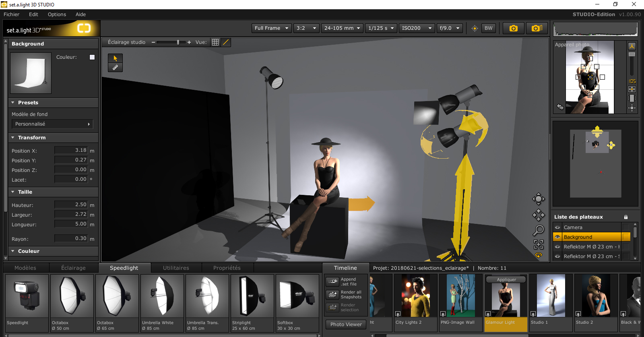This screenshot has width=644, height=337.
Task: Open the Full Frame sensor dropdown
Action: point(272,28)
